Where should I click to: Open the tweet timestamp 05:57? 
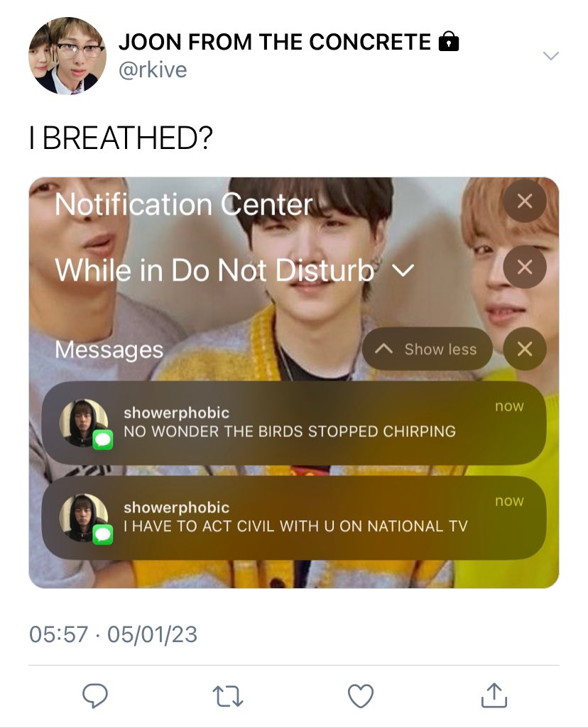pyautogui.click(x=58, y=634)
